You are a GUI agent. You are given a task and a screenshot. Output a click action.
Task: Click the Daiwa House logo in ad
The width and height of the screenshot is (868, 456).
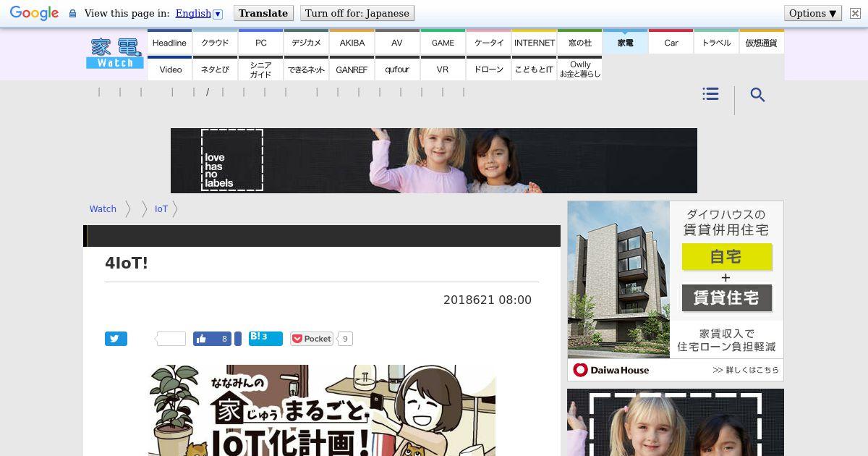(x=611, y=370)
